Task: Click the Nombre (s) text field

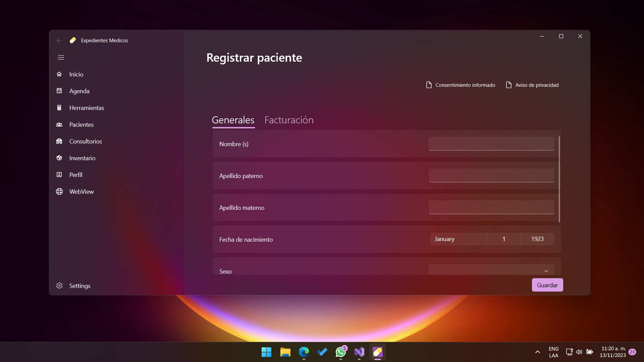Action: [x=491, y=144]
